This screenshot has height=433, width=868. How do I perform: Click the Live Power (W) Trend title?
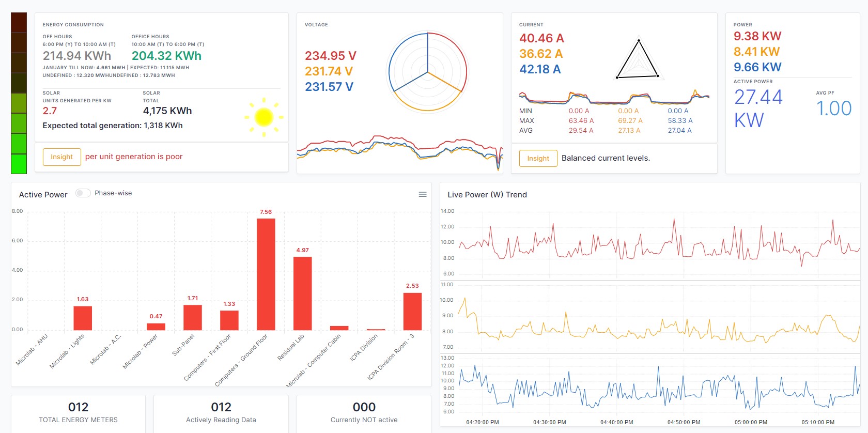487,195
